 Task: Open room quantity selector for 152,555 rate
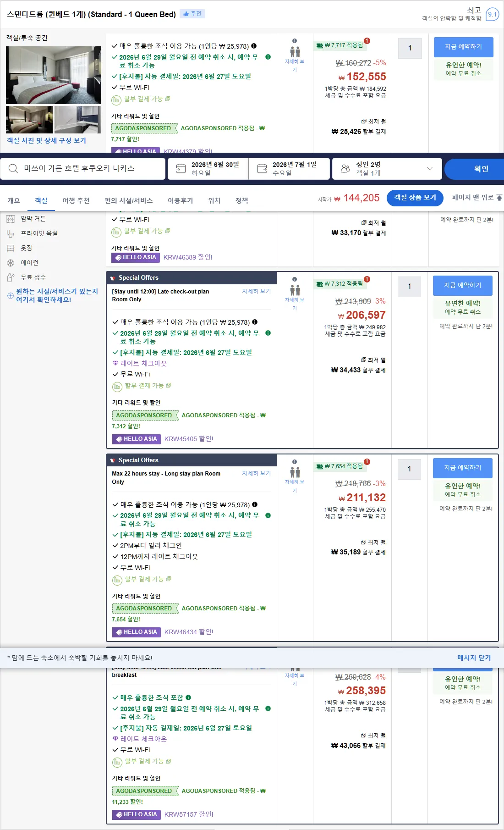(x=410, y=48)
